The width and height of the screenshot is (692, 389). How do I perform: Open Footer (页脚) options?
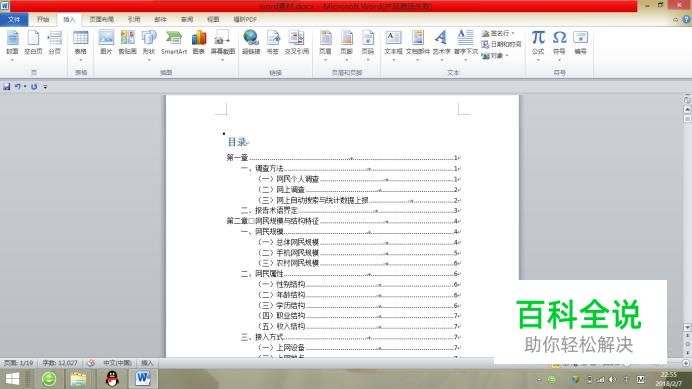point(346,45)
